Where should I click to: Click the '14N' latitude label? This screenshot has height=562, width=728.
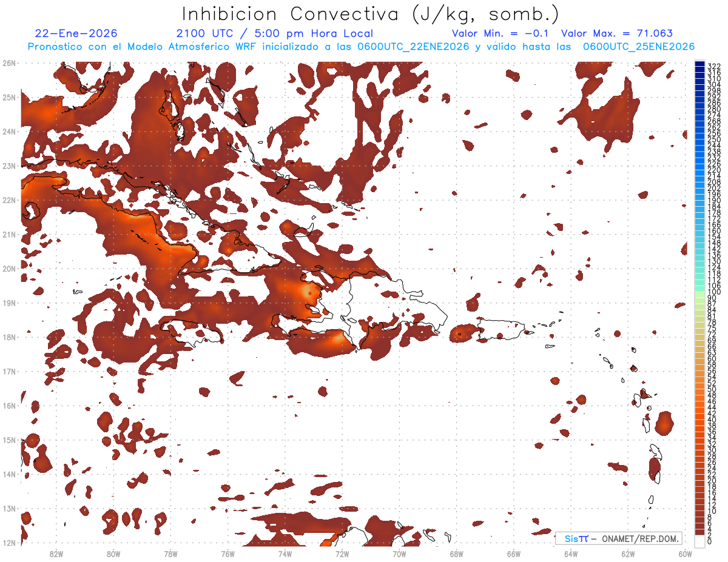click(9, 474)
